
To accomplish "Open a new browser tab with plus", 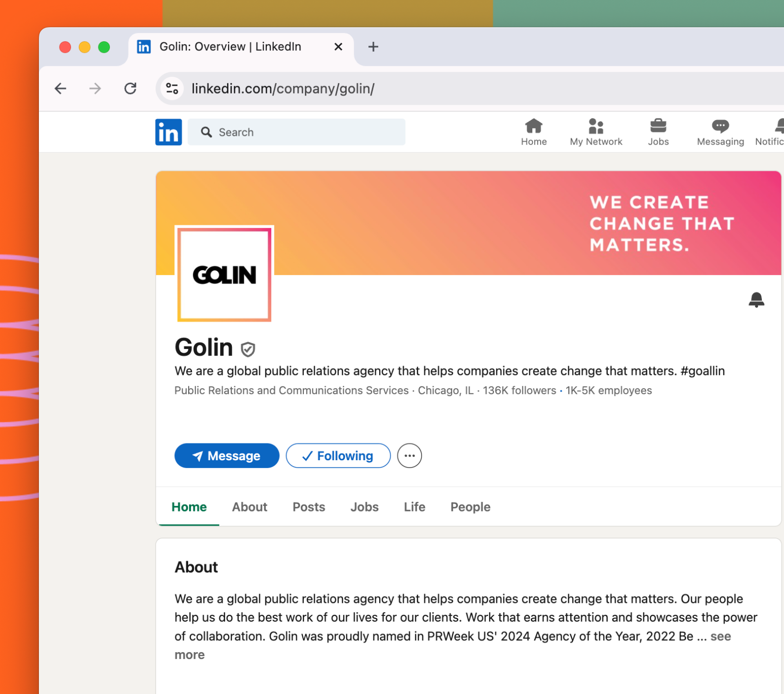I will (373, 47).
